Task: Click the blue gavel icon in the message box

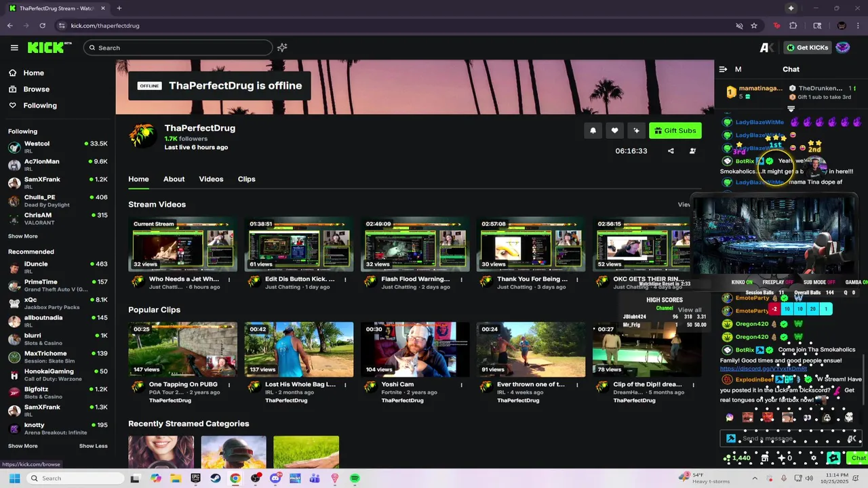Action: [x=730, y=439]
